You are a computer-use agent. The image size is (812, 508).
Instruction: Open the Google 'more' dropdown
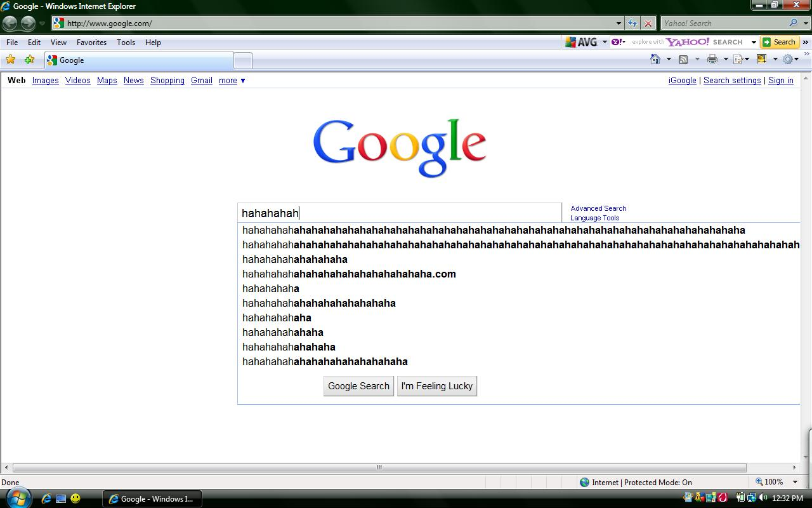coord(232,81)
